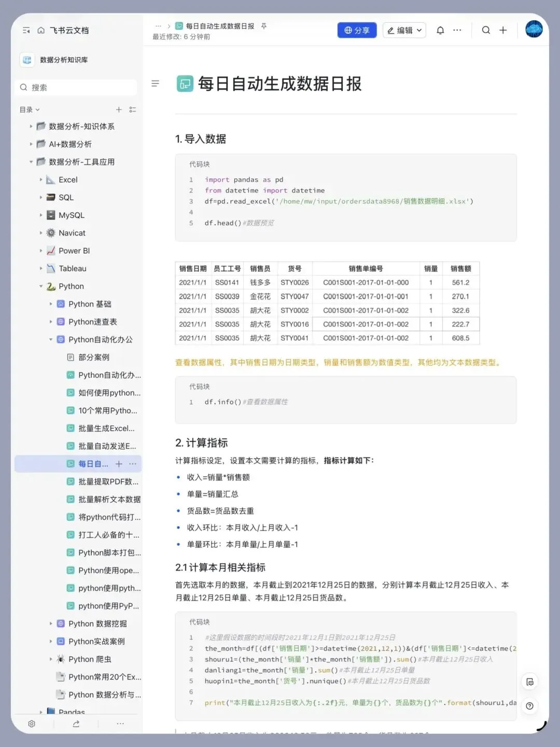Open the comments floating icon

pyautogui.click(x=530, y=682)
